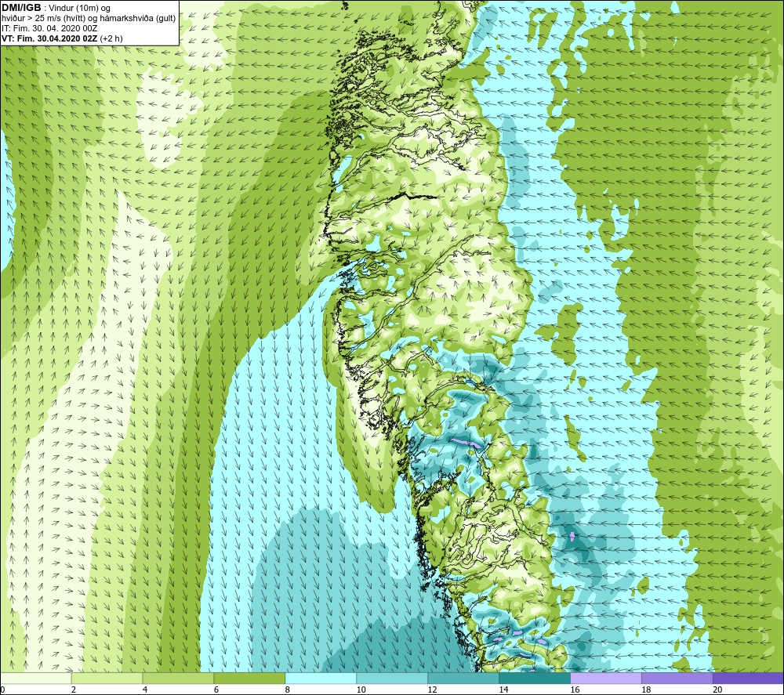Click the legend scale label 8
The image size is (784, 695).
pos(287,690)
